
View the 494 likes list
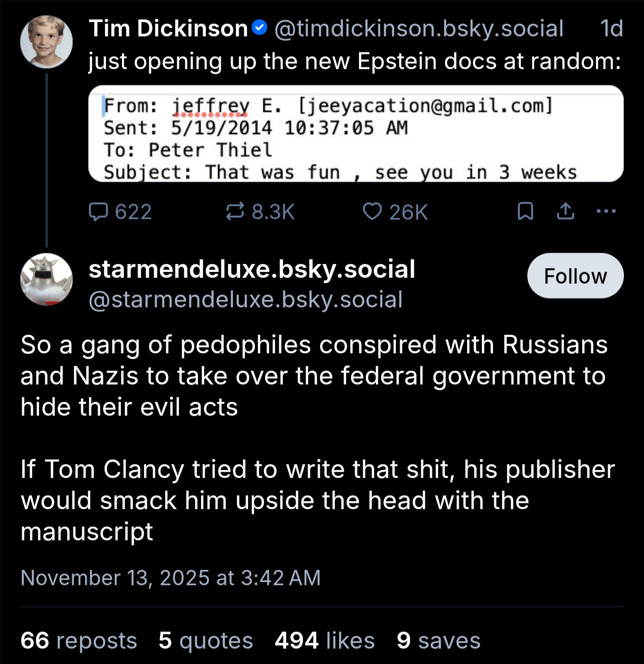[x=325, y=641]
